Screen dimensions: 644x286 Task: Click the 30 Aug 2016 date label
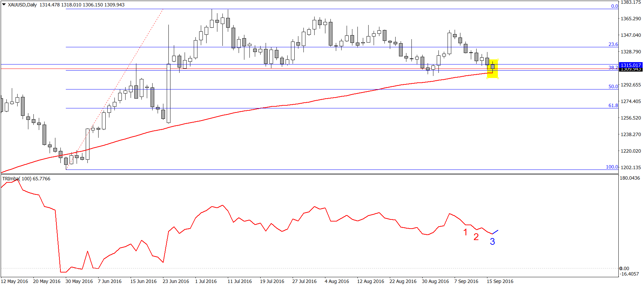[435, 281]
